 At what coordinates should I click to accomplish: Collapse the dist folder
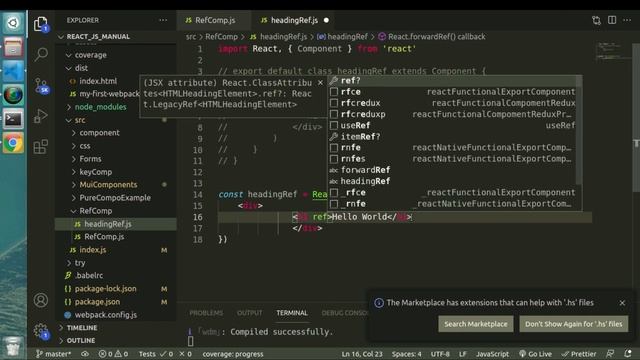[116, 68]
